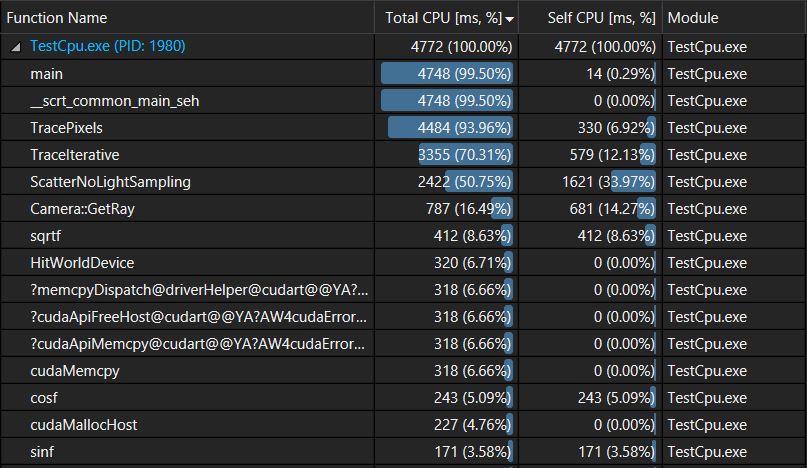Click the 1621 (33.97%) Self CPU value

pos(608,182)
